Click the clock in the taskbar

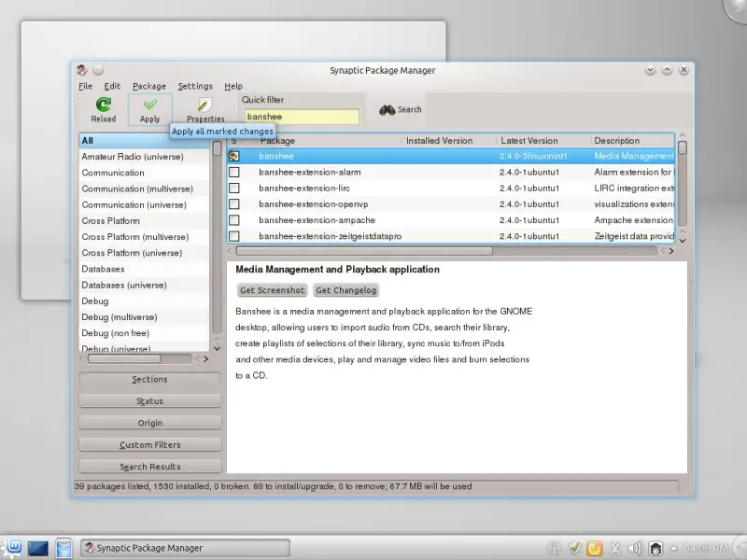[706, 549]
